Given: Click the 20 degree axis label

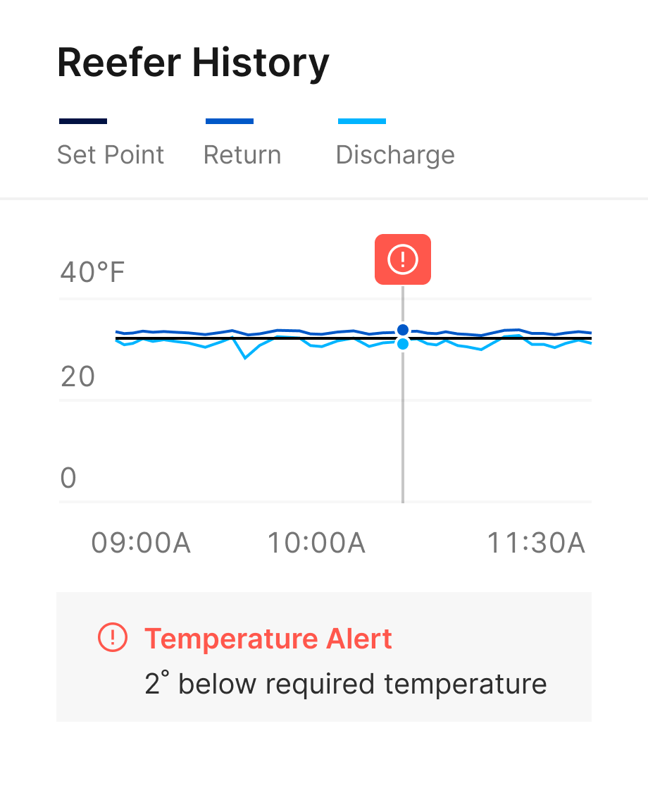Looking at the screenshot, I should [77, 377].
